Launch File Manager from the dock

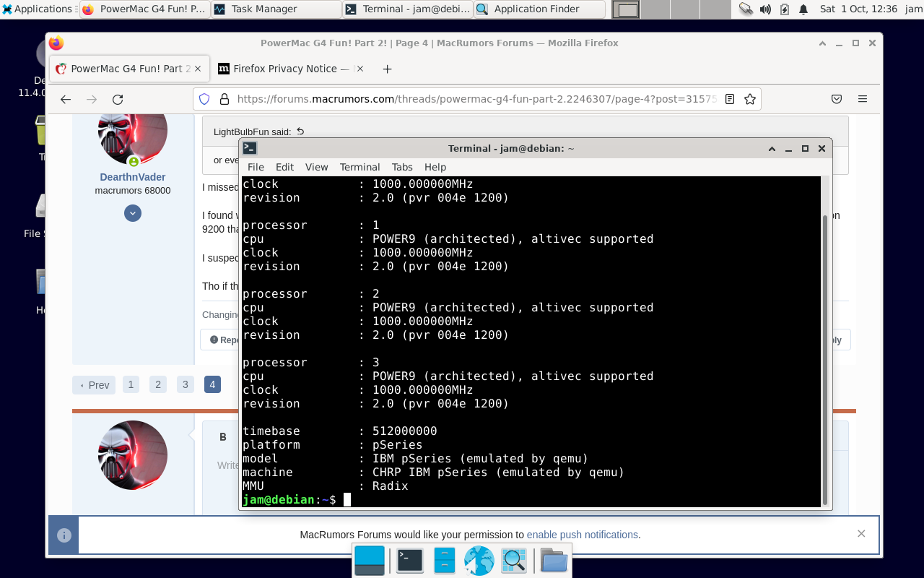(445, 561)
